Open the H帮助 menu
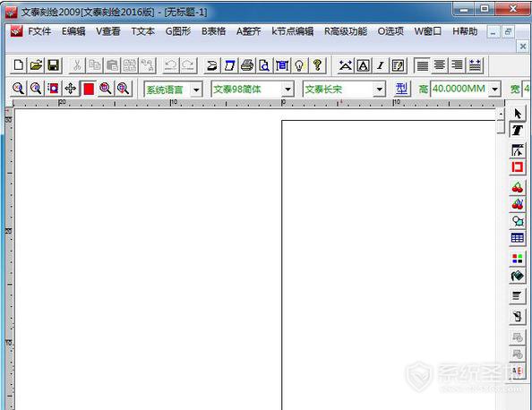Viewport: 532px width, 410px height. [x=465, y=31]
